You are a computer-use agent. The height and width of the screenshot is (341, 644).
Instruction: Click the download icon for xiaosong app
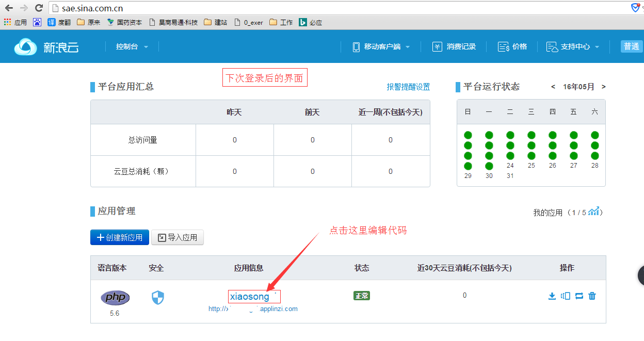[552, 296]
